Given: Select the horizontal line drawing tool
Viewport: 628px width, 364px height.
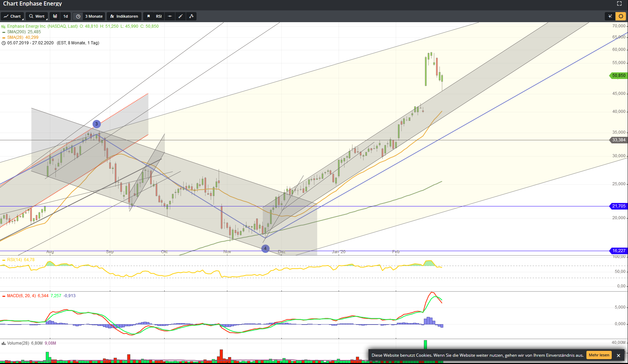Looking at the screenshot, I should coord(169,16).
